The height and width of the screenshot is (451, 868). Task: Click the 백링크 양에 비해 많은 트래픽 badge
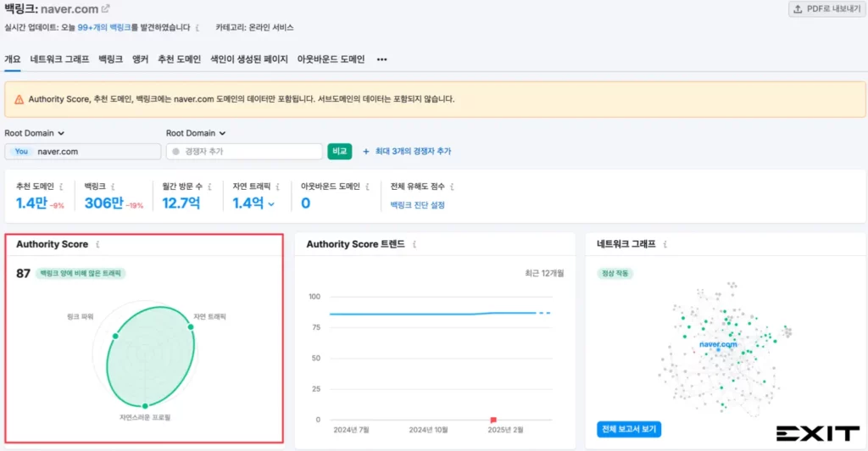tap(81, 273)
